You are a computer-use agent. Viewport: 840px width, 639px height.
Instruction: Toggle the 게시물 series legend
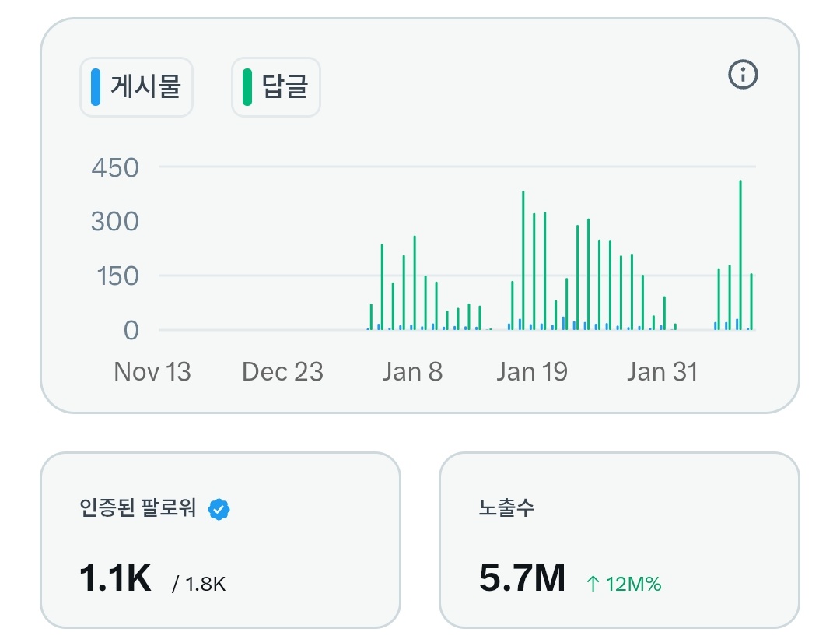136,87
